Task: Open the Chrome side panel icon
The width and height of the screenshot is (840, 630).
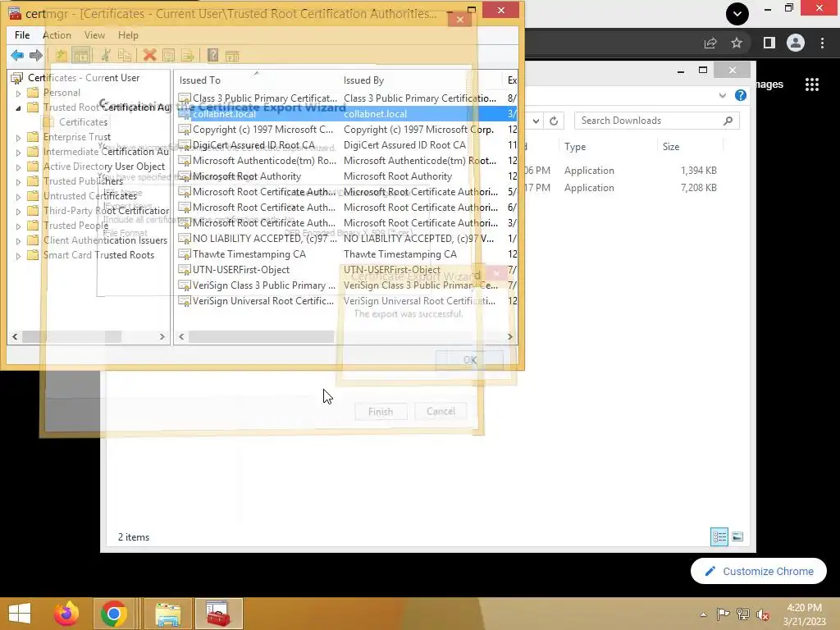Action: click(769, 43)
